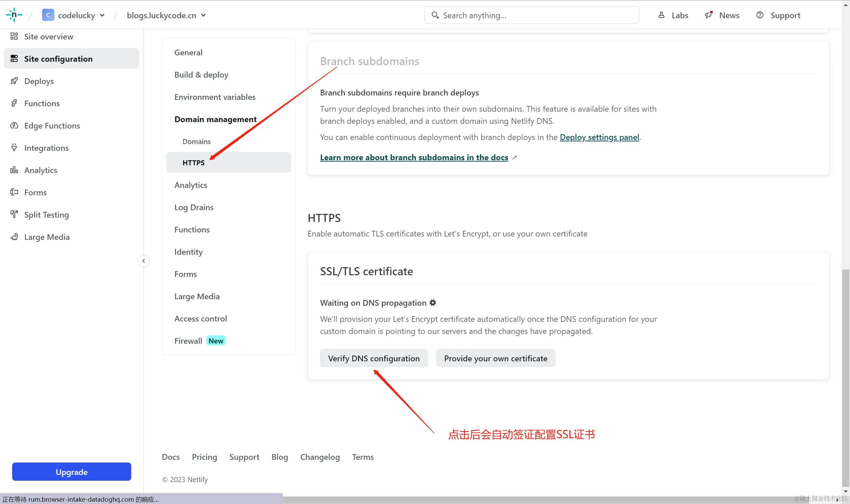Open Learn more about branch subdomains link

tap(414, 157)
